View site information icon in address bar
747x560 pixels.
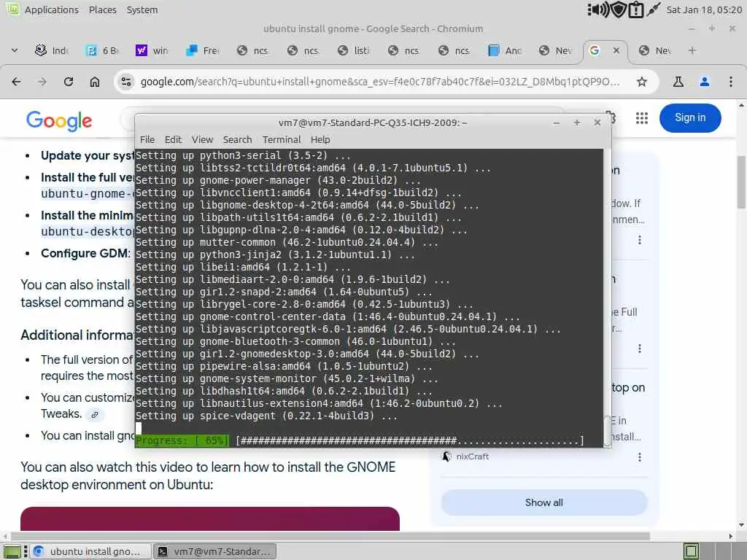coord(126,82)
